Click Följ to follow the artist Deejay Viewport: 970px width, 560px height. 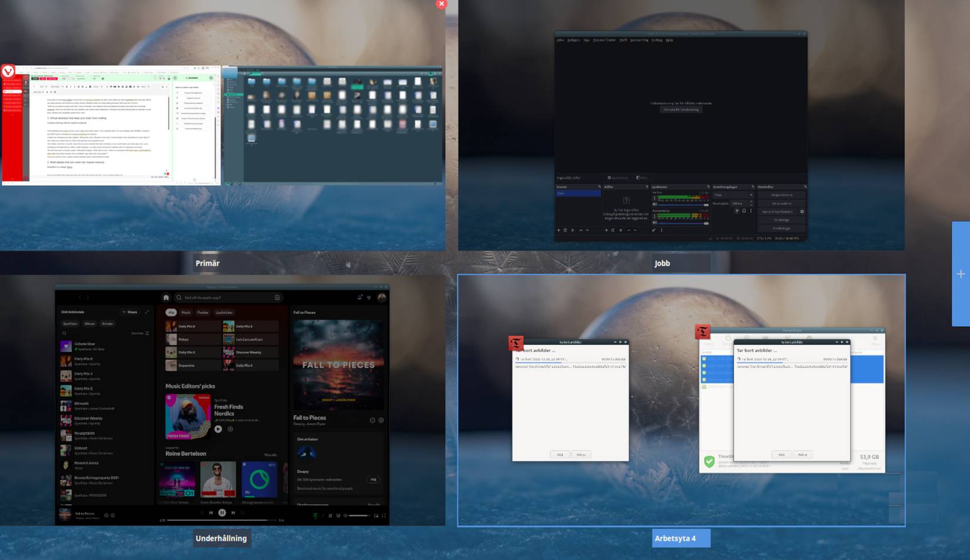(373, 479)
